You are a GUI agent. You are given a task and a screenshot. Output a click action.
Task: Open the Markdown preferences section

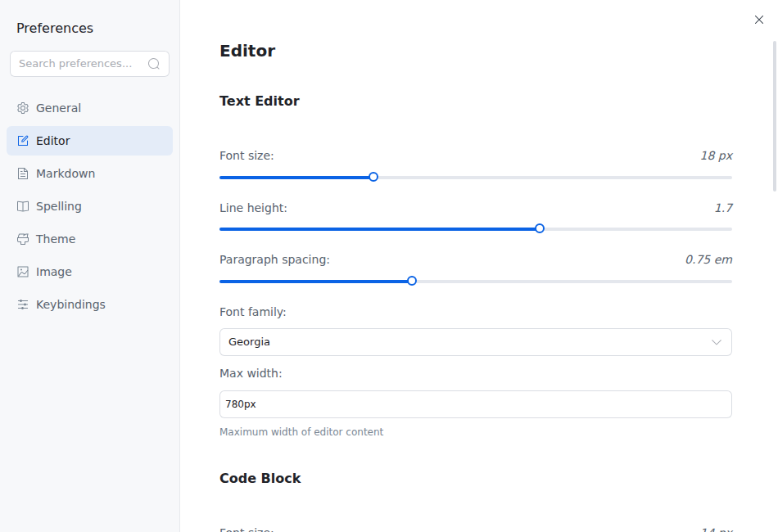pyautogui.click(x=89, y=174)
